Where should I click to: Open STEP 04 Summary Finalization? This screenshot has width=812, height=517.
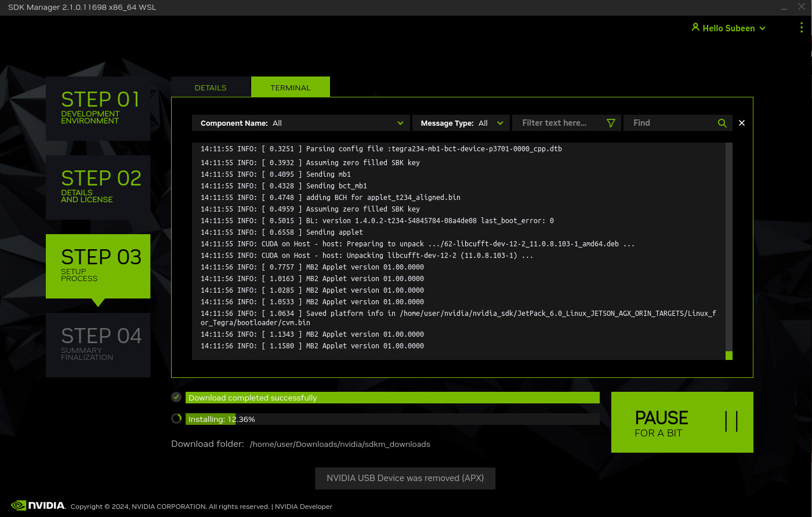(98, 345)
